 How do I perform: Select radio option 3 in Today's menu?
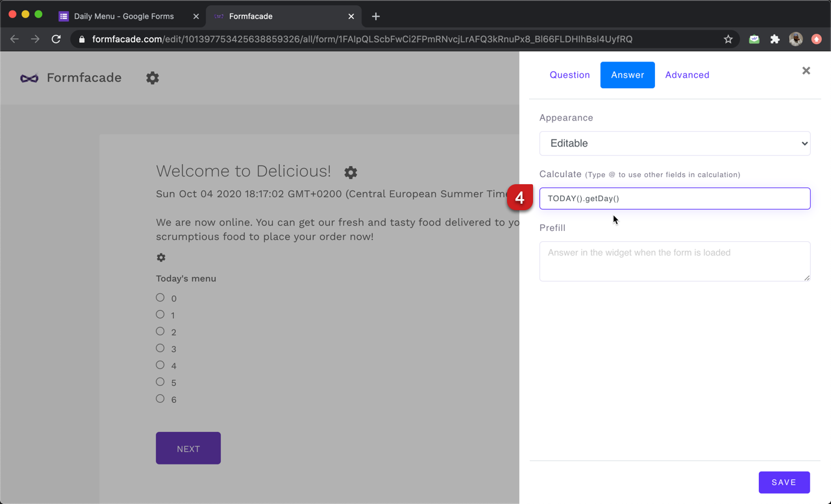pos(160,348)
